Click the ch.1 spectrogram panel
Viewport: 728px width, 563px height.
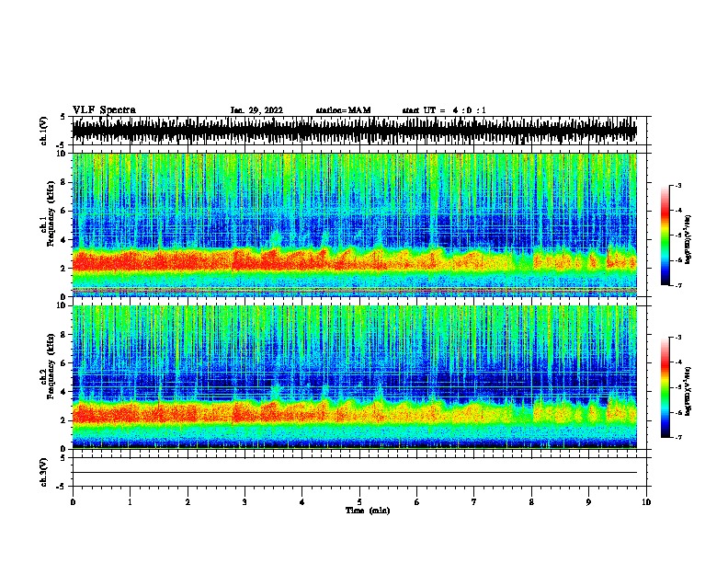354,224
